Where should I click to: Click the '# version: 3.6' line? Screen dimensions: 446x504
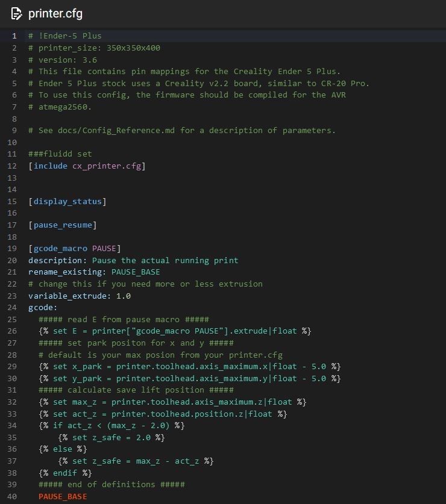pos(63,60)
